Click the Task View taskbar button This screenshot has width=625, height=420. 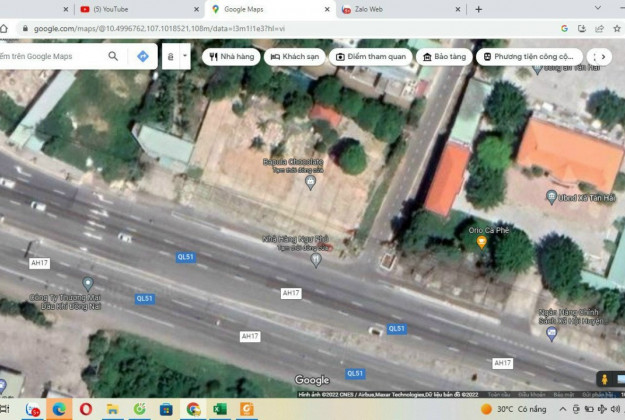tap(5, 409)
